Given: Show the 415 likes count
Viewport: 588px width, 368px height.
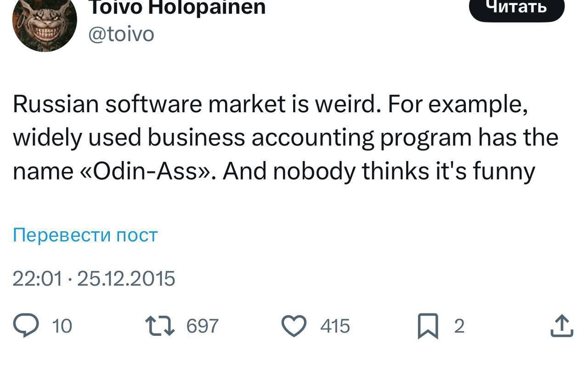Looking at the screenshot, I should coord(335,326).
